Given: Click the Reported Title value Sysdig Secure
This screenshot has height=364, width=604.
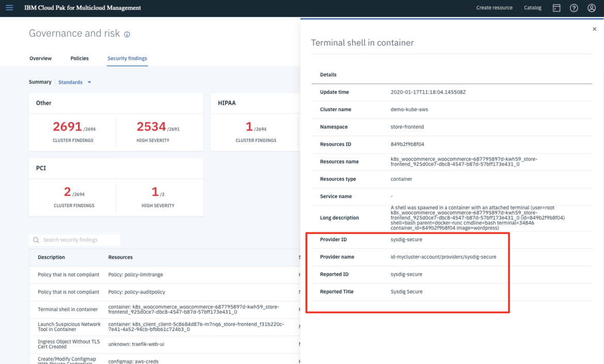Looking at the screenshot, I should pyautogui.click(x=406, y=292).
